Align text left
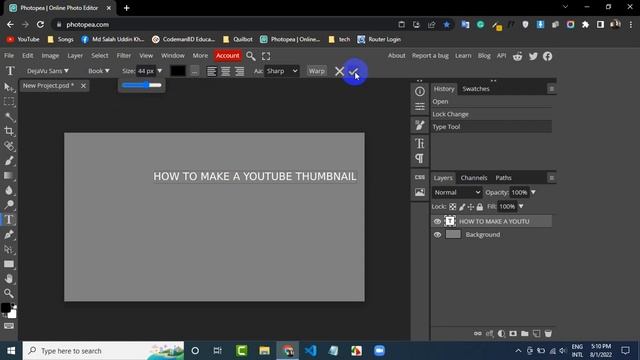 coord(211,71)
